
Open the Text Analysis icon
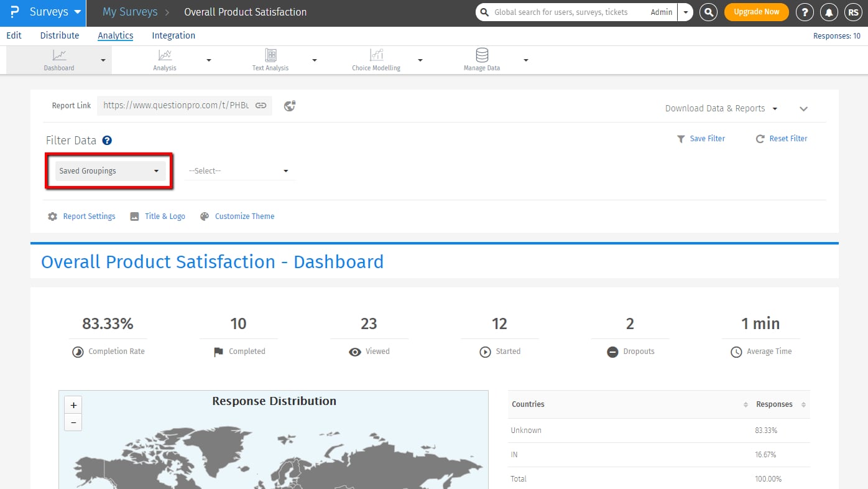coord(270,55)
